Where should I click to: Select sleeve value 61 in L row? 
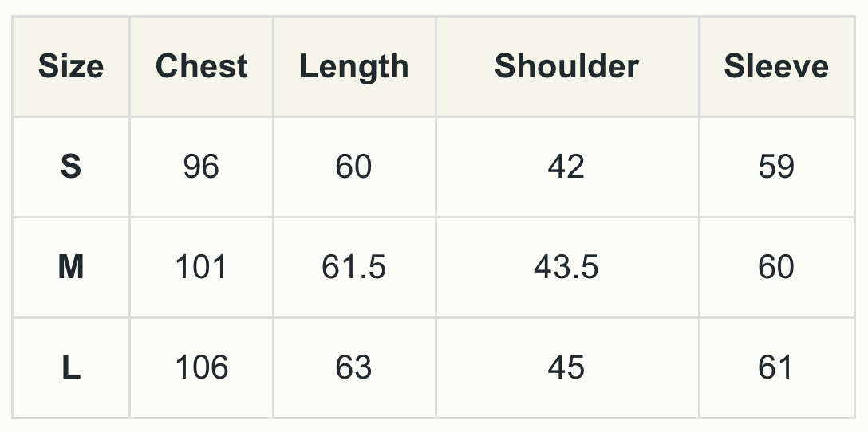click(775, 367)
